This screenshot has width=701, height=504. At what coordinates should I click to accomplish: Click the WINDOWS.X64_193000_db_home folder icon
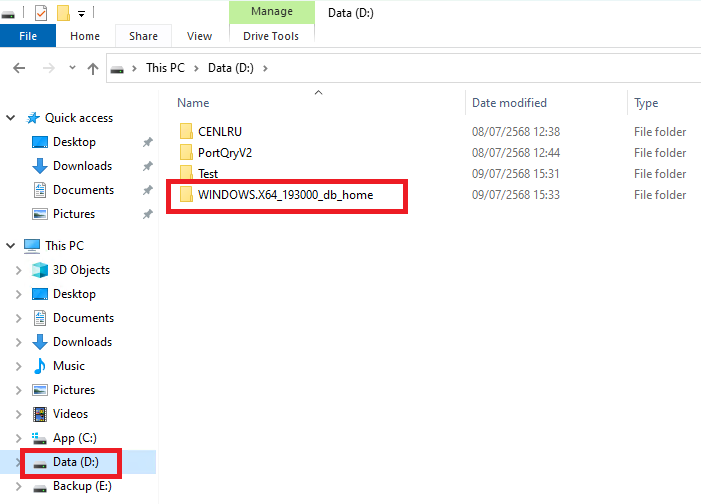point(186,195)
